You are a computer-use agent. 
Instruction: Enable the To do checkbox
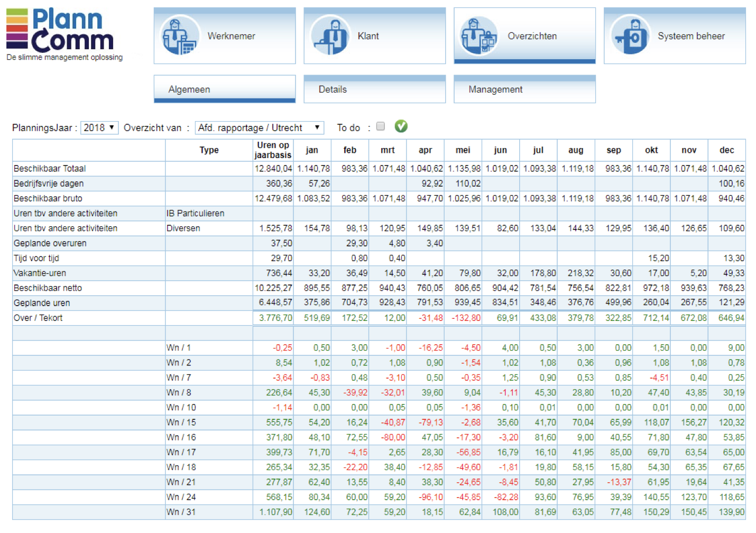pos(380,126)
